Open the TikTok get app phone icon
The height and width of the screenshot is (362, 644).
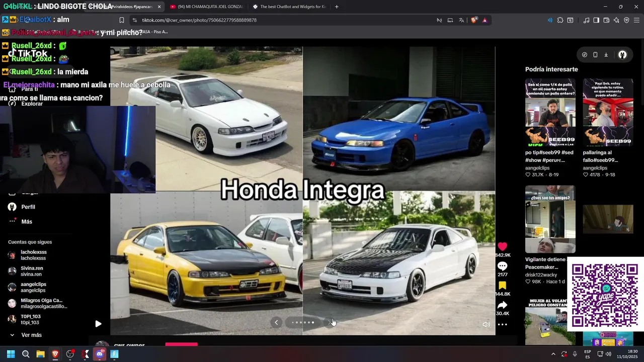click(x=595, y=55)
